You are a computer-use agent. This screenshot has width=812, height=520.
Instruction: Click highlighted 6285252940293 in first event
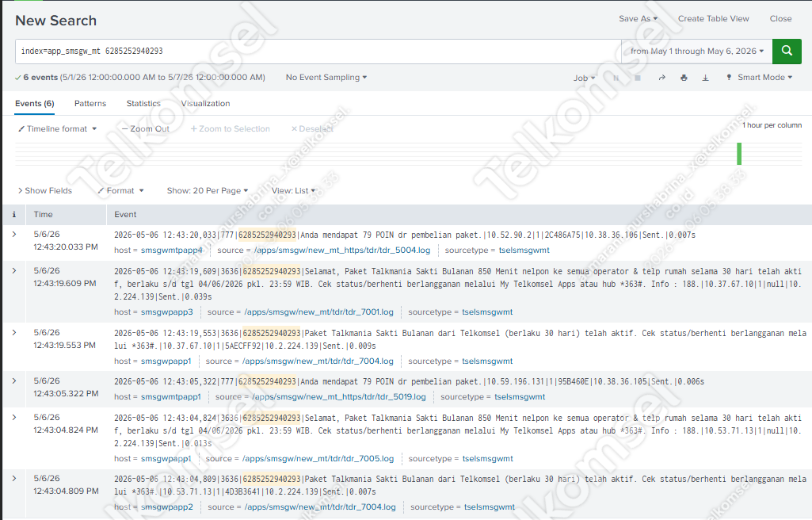pyautogui.click(x=267, y=235)
